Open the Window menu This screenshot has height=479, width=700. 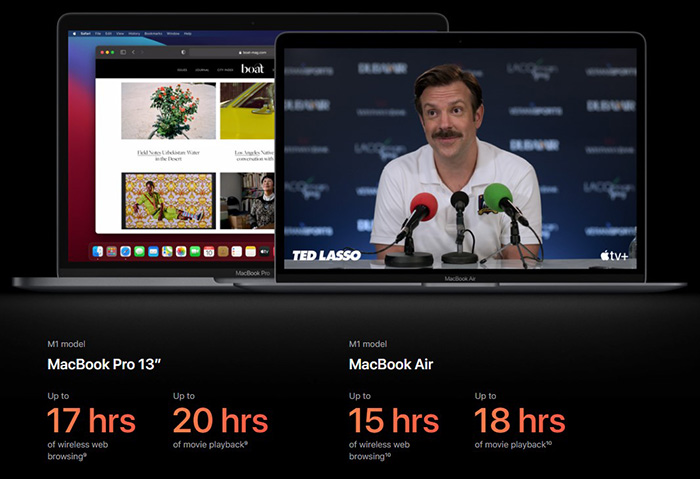(173, 33)
